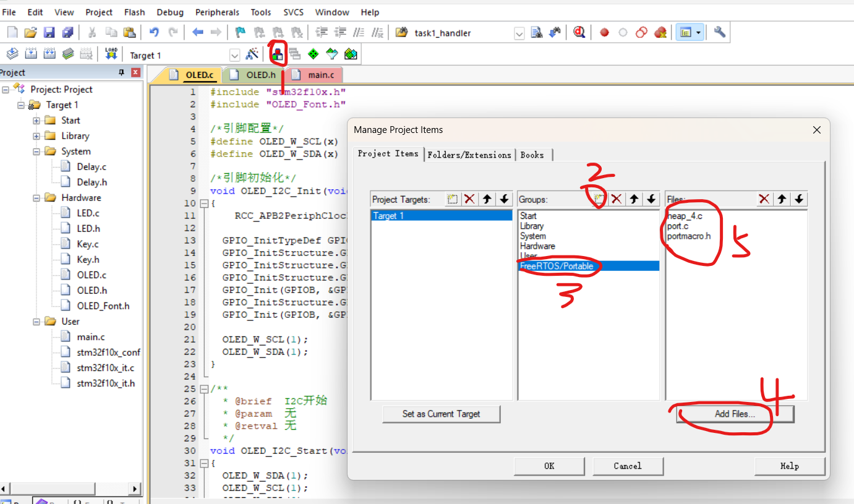
Task: Open the Target 1 selection dropdown
Action: click(x=235, y=55)
